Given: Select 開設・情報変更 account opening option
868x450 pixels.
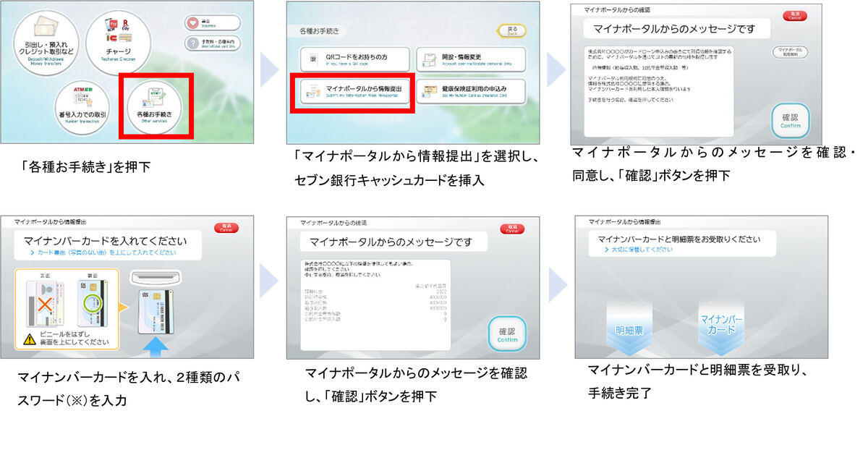Looking at the screenshot, I should [x=472, y=59].
